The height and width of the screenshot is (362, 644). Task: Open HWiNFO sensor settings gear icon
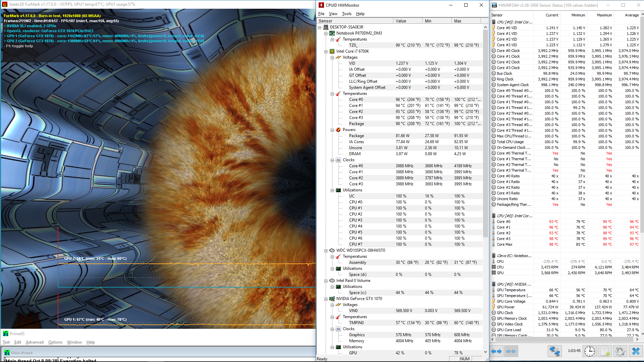pyautogui.click(x=620, y=351)
